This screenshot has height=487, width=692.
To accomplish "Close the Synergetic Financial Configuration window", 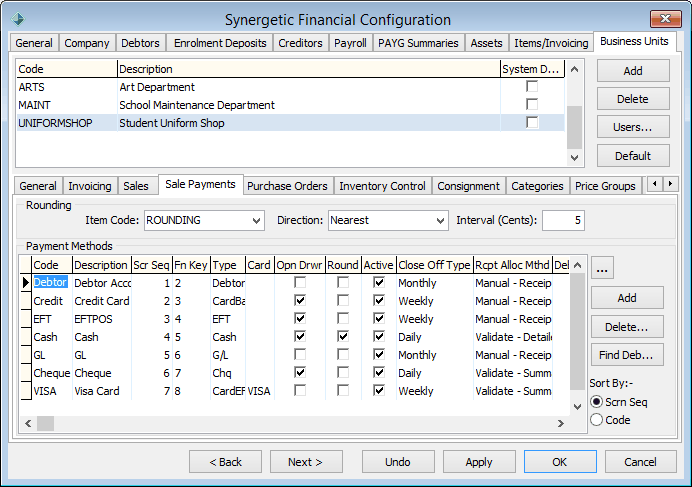I will point(665,19).
